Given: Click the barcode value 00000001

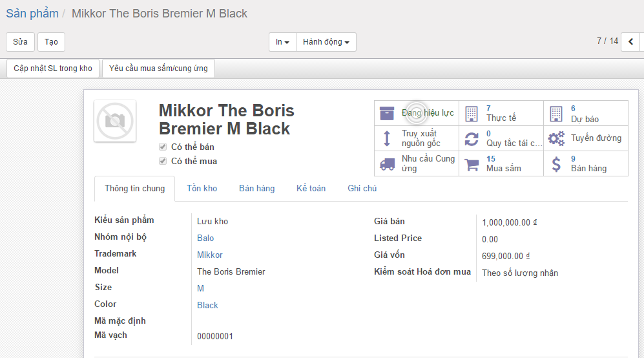Looking at the screenshot, I should 215,336.
